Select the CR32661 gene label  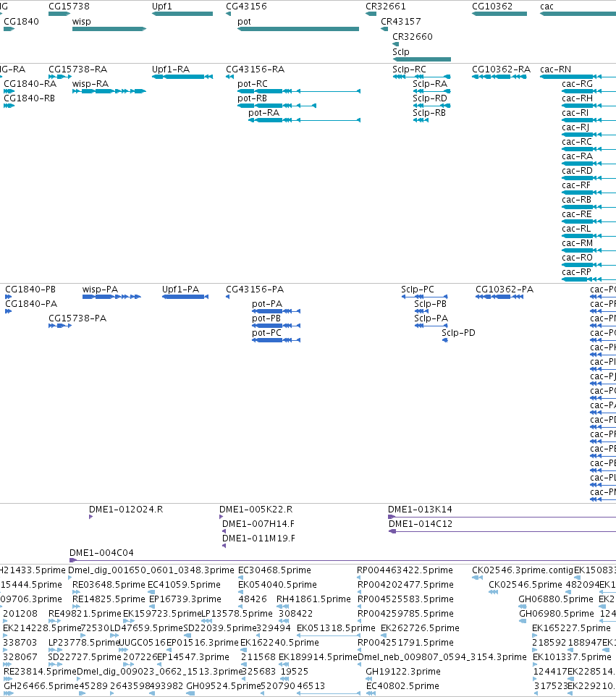(386, 7)
